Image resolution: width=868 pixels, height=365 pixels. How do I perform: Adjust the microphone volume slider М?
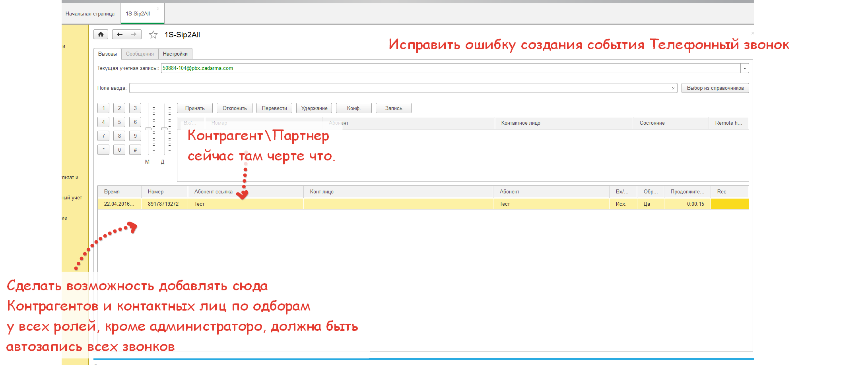148,129
